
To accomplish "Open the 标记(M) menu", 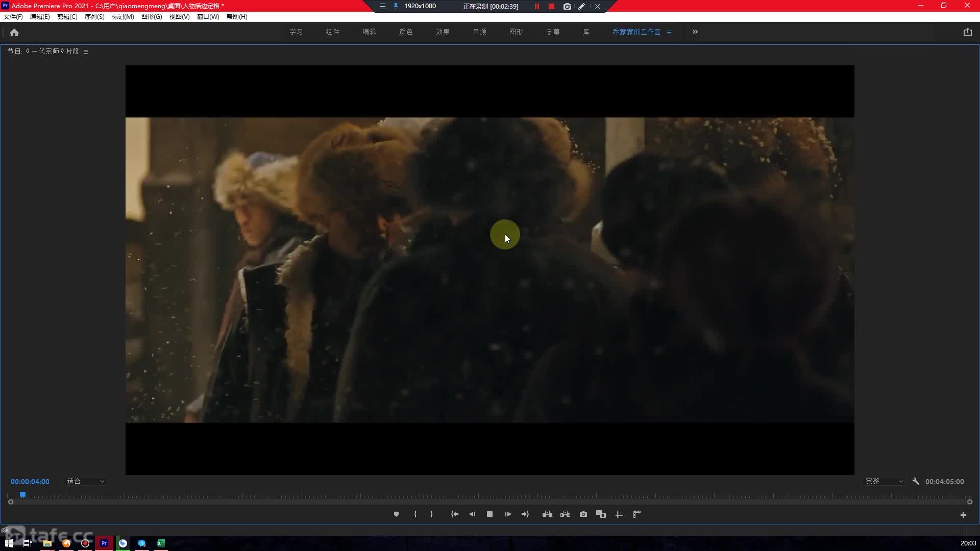I will pos(123,17).
